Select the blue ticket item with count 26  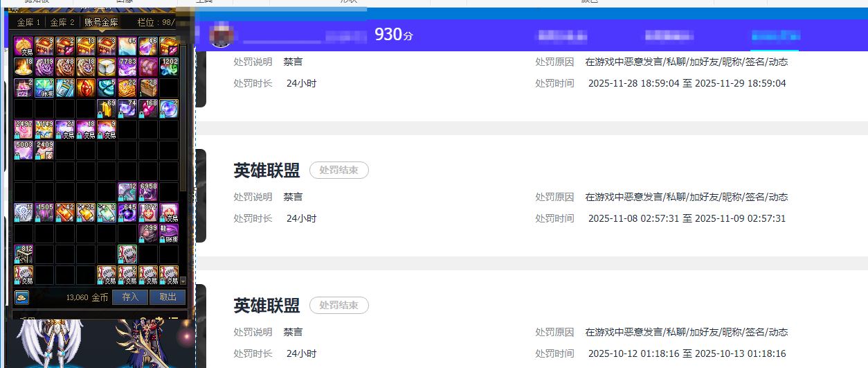[65, 88]
